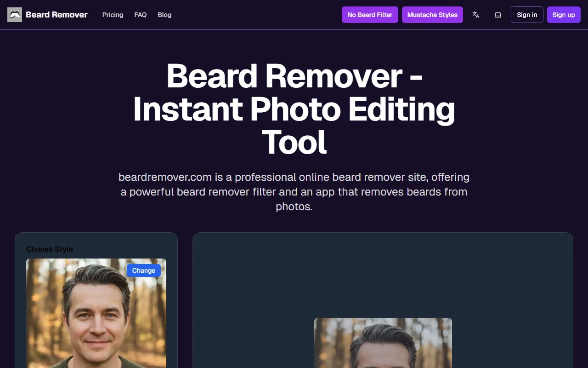
Task: Click the Instant Photo Editing Tool headline
Action: click(x=294, y=109)
